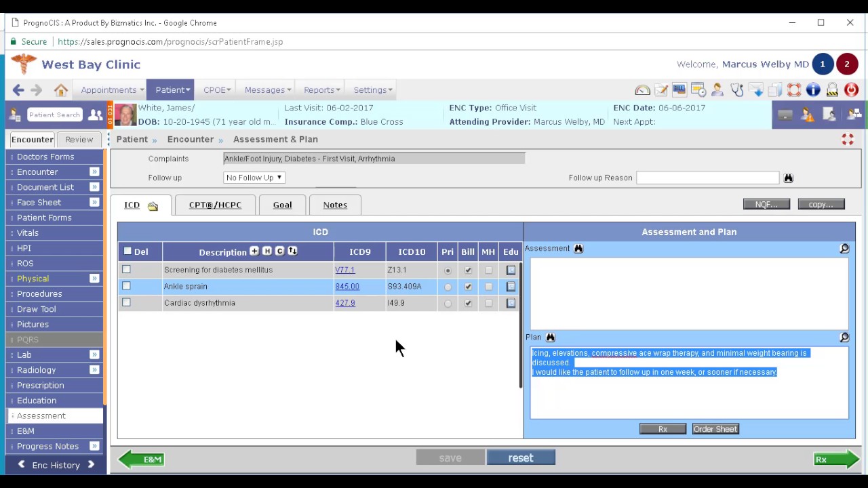Go to home via house icon
Image resolution: width=868 pixels, height=488 pixels.
tap(61, 90)
